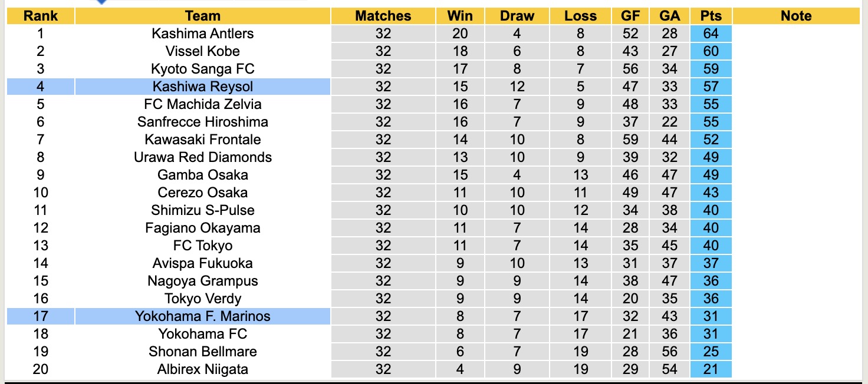Image resolution: width=868 pixels, height=384 pixels.
Task: Click the Win column header
Action: 460,16
